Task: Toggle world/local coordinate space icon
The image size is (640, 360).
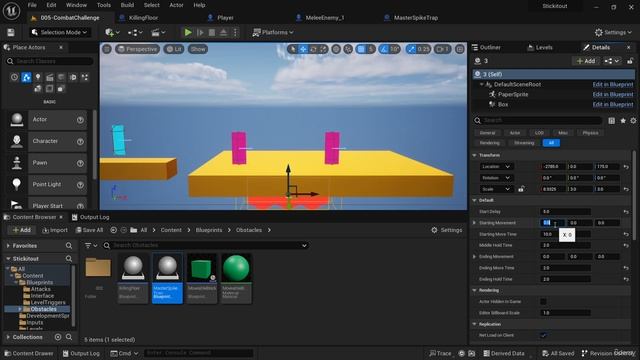Action: coord(336,49)
